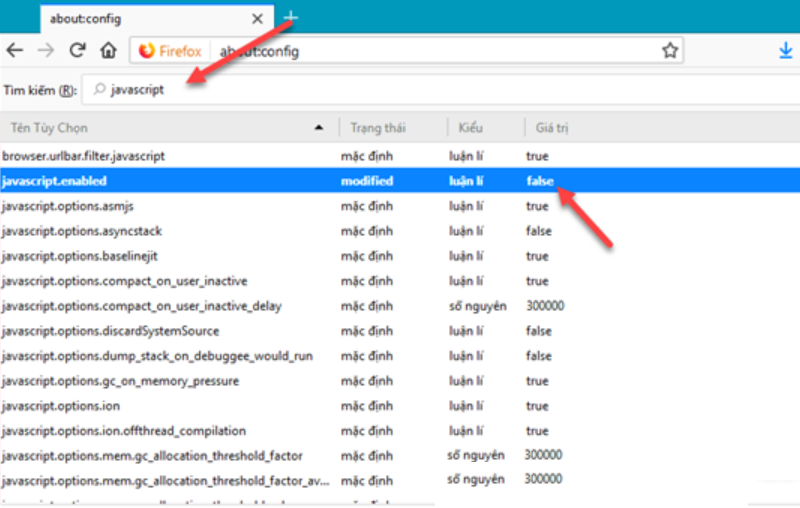Select javascript.options.ion preference

[x=400, y=406]
